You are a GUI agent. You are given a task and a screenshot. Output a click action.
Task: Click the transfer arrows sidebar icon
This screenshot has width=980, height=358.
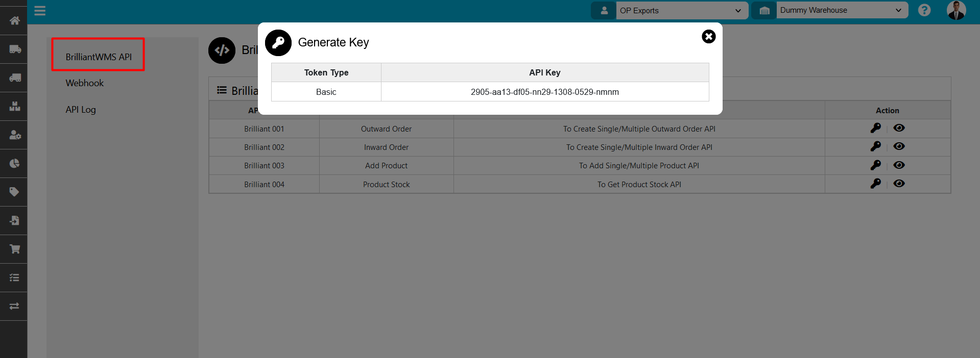click(14, 306)
